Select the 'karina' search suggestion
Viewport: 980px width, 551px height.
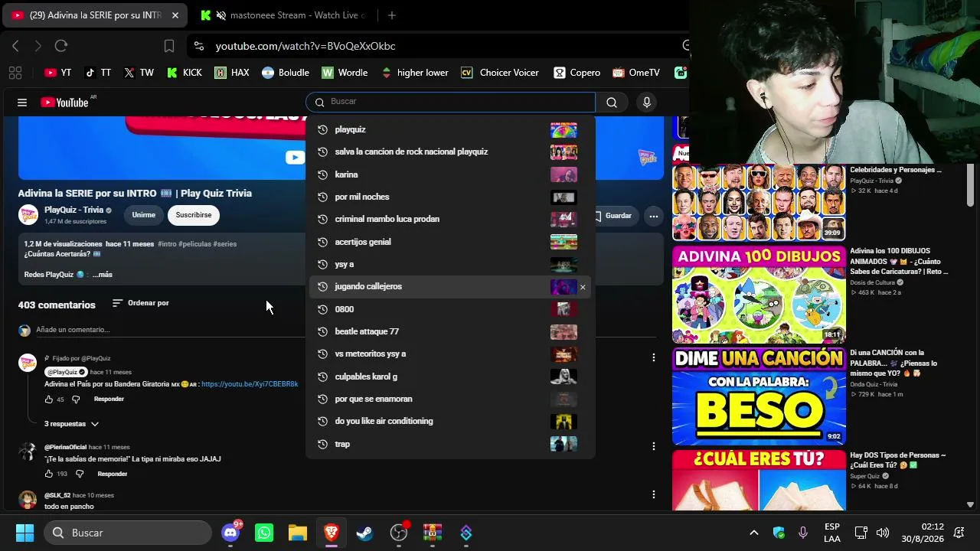tap(450, 174)
